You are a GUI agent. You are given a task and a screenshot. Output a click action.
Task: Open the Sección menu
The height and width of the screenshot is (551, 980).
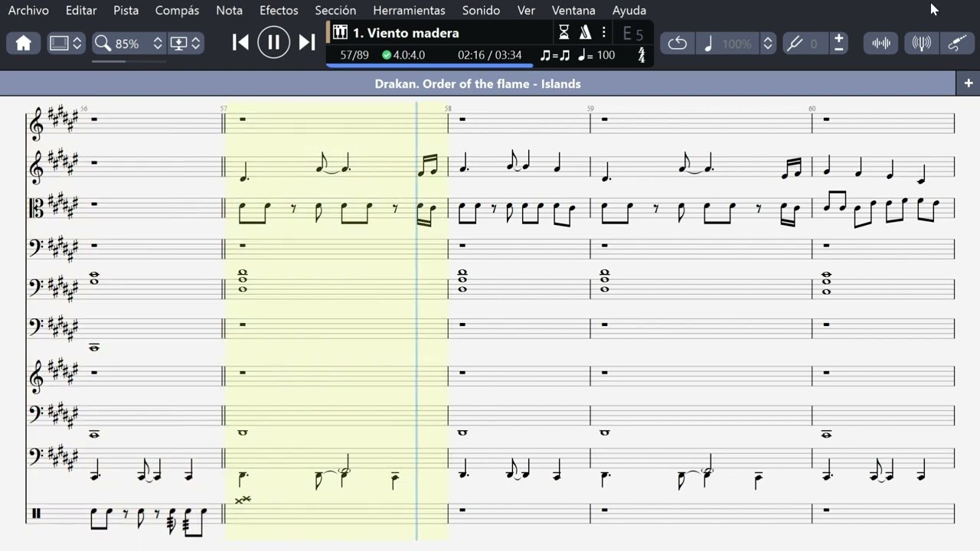click(335, 10)
